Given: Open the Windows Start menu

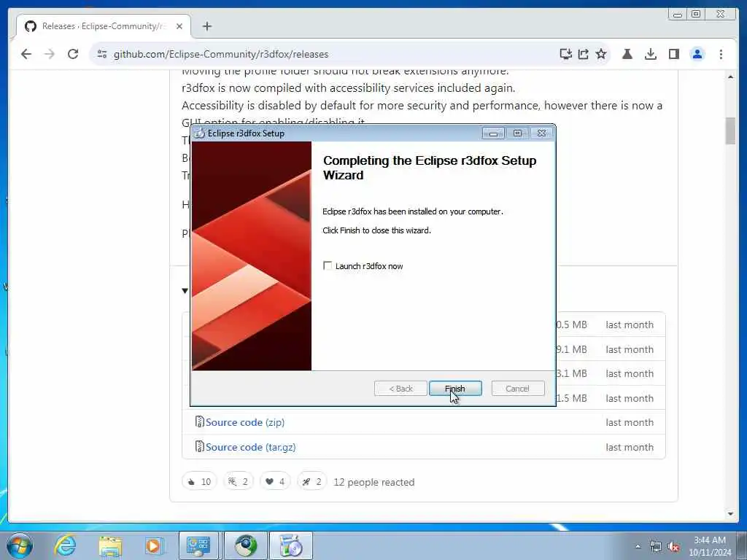Looking at the screenshot, I should coord(20,545).
